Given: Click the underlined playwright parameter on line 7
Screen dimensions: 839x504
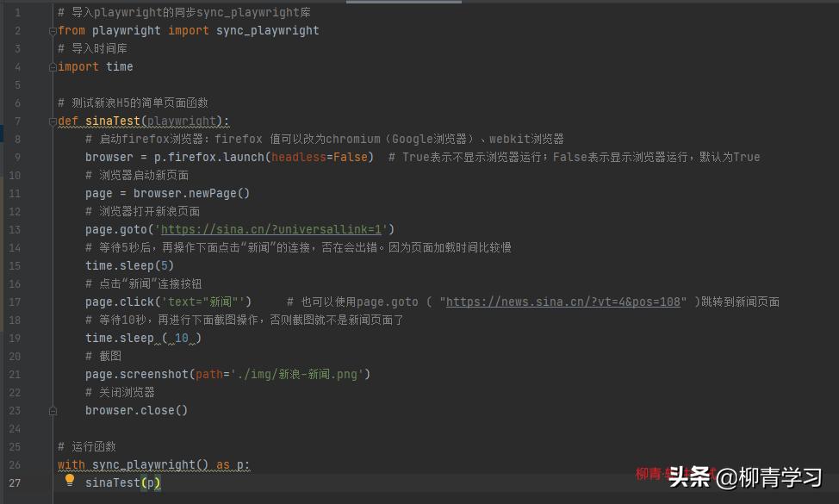Looking at the screenshot, I should click(x=181, y=121).
